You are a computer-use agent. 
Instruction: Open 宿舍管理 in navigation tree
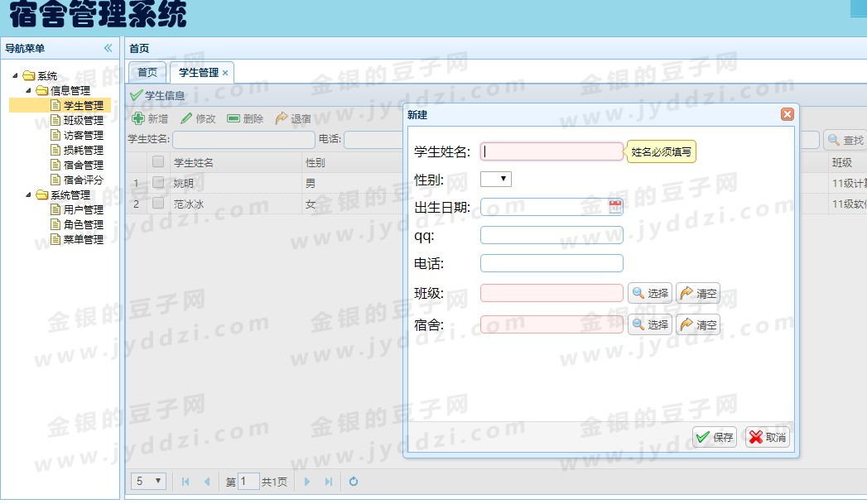pyautogui.click(x=83, y=165)
